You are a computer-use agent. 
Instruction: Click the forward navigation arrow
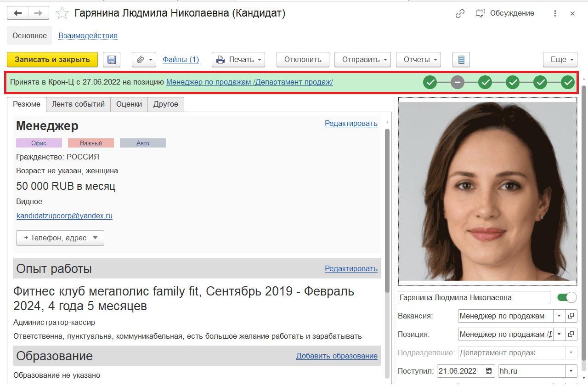(38, 13)
